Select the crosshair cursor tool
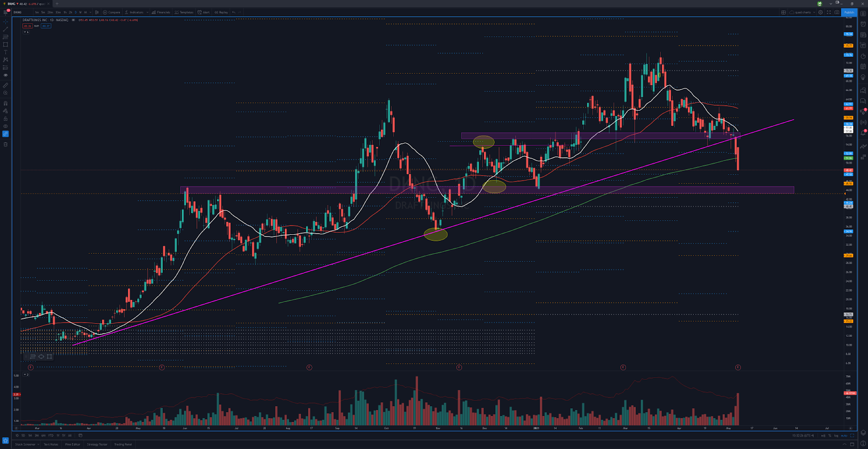 tap(5, 22)
